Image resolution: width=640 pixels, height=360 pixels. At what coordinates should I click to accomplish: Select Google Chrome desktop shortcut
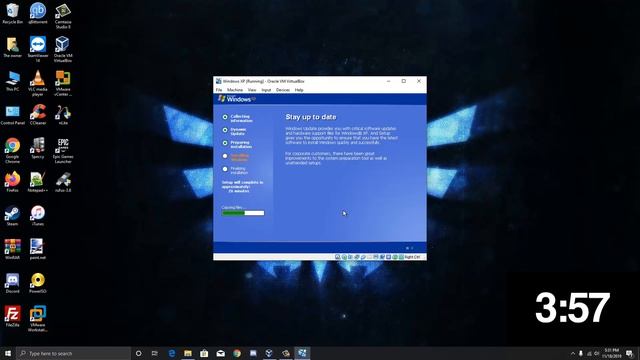point(13,150)
